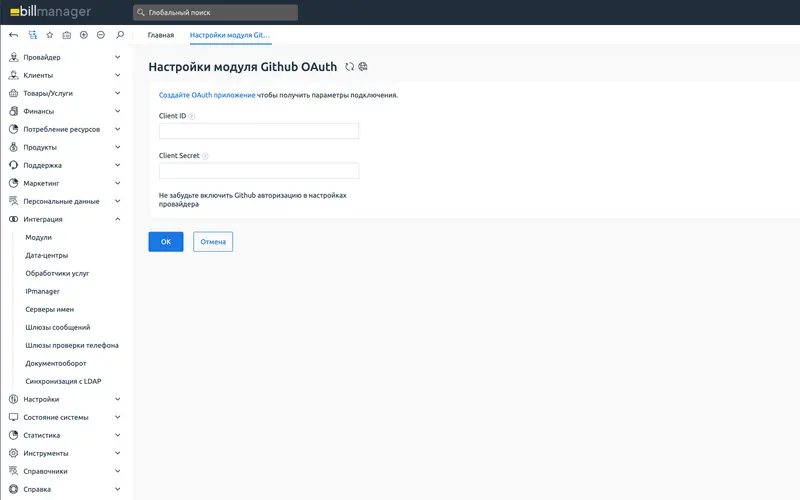This screenshot has height=500, width=800.
Task: Collapse the Интеграция section chevron
Action: tap(117, 219)
